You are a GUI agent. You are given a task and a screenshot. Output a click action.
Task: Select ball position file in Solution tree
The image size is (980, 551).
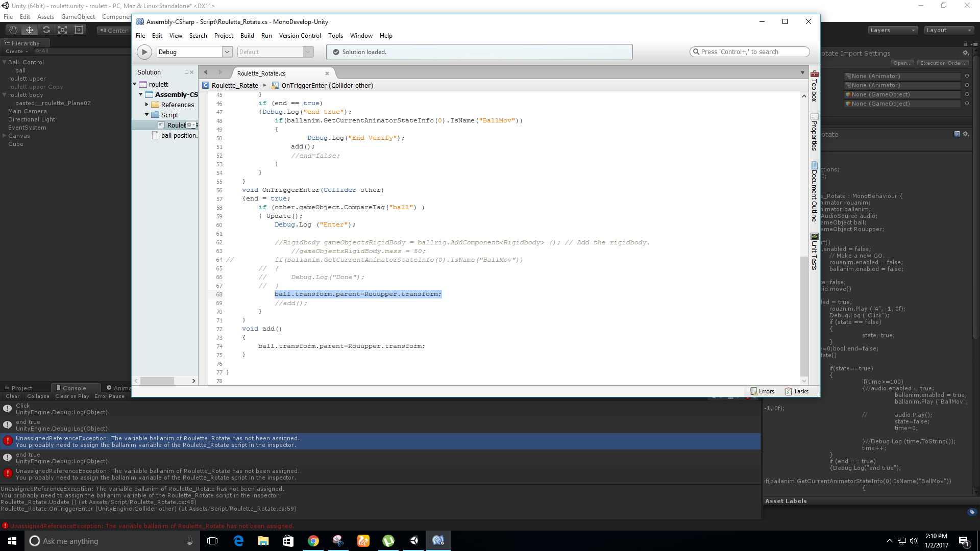(x=175, y=135)
